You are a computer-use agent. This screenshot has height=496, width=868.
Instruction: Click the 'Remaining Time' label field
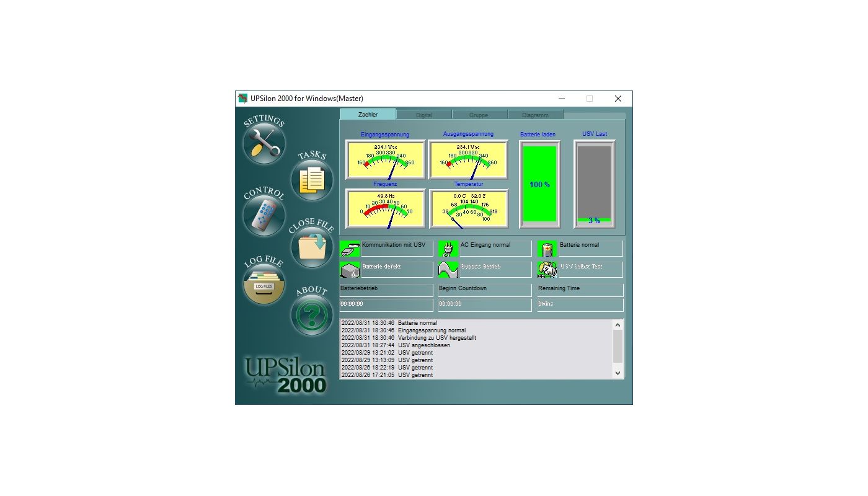tap(580, 290)
